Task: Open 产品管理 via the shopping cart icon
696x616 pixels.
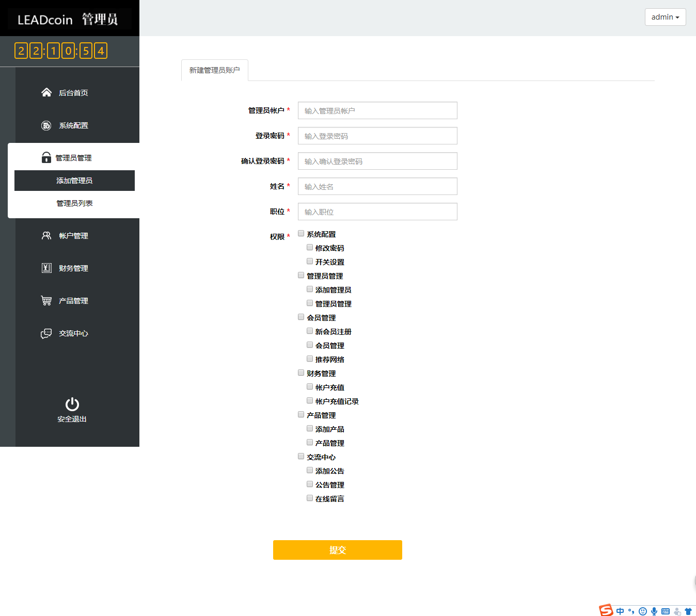Action: pyautogui.click(x=46, y=300)
